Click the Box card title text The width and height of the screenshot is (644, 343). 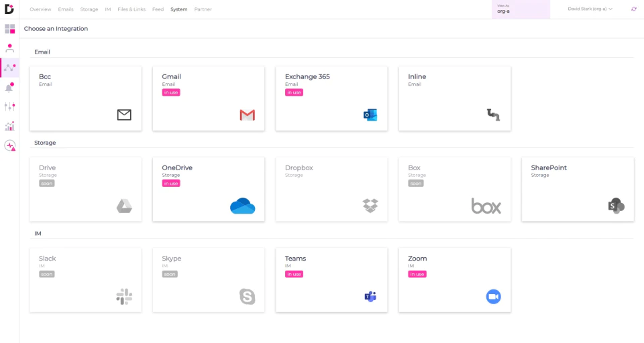(x=414, y=167)
